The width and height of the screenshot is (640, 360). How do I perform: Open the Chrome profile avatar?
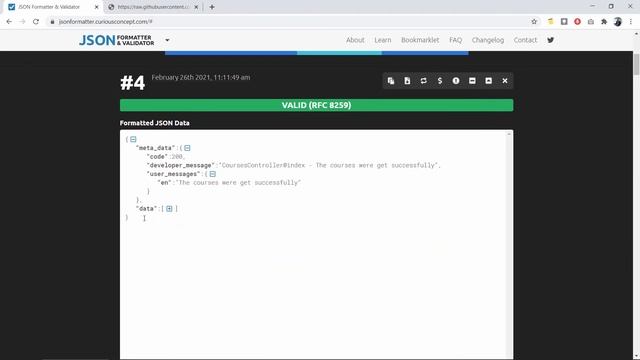[x=618, y=22]
